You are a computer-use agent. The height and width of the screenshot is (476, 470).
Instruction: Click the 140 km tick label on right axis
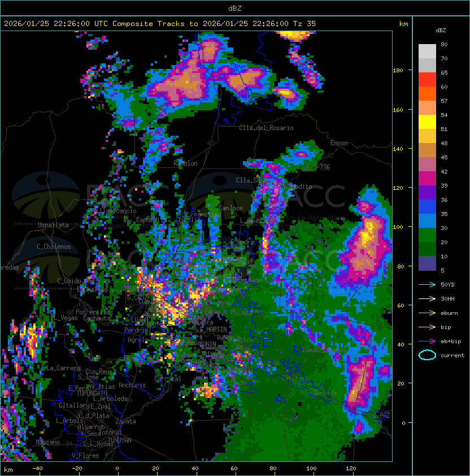[x=398, y=149]
